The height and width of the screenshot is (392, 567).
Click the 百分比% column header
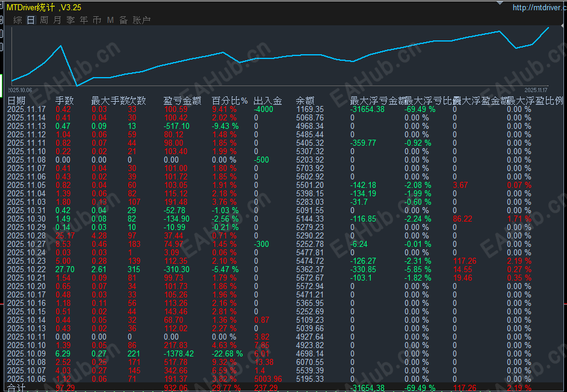(230, 101)
